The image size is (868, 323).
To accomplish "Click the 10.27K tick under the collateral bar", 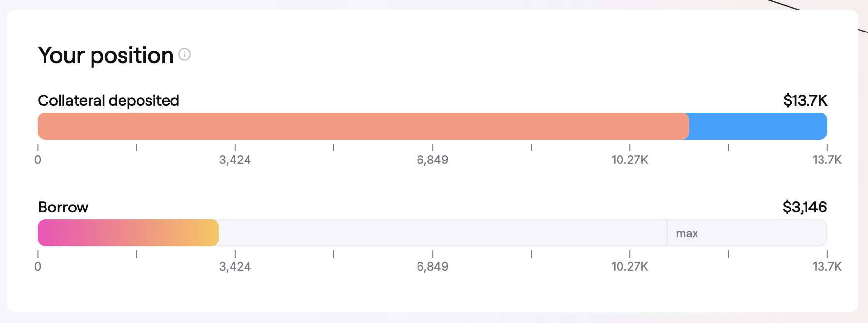I will [x=630, y=160].
